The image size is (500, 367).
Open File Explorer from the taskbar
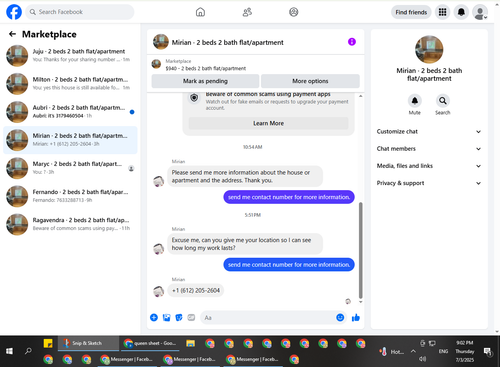pos(190,343)
